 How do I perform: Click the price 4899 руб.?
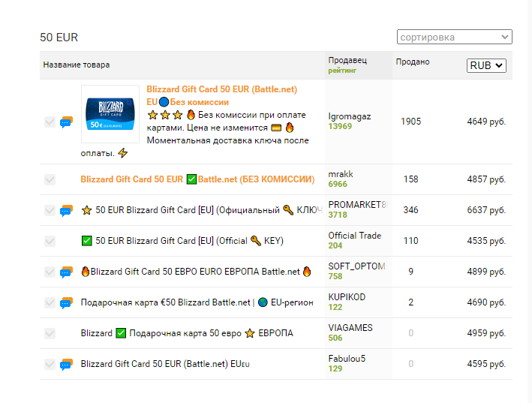(486, 272)
